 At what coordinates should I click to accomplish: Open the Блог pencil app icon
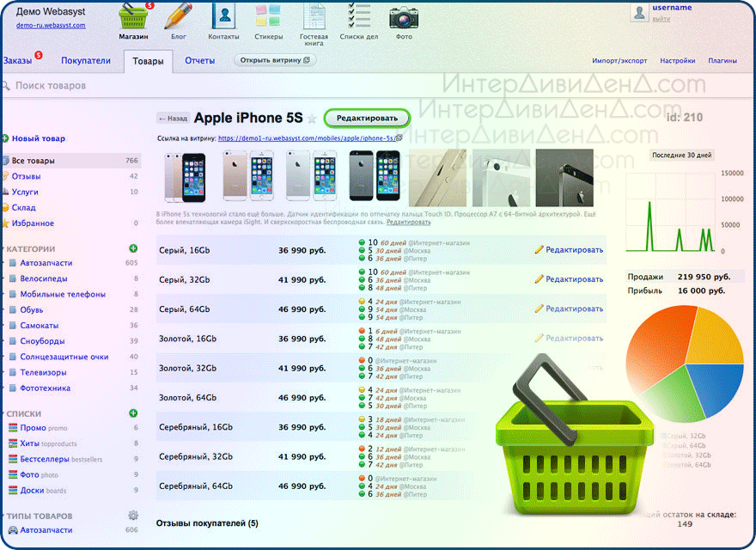(x=179, y=16)
